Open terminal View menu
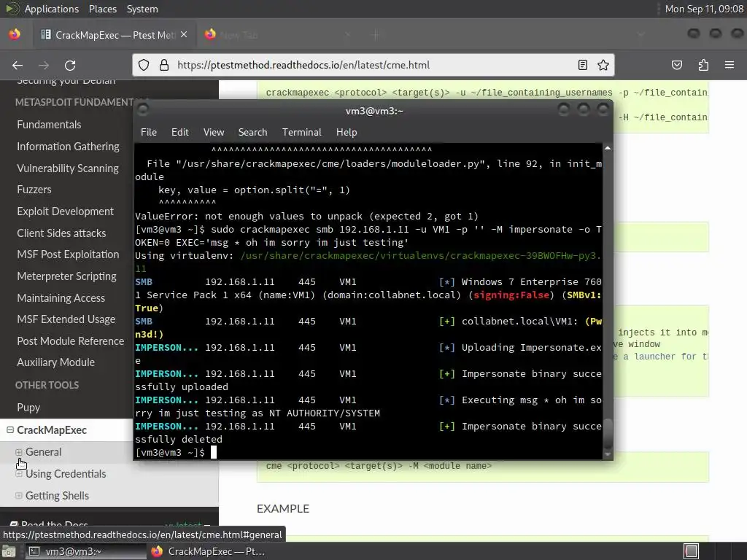The height and width of the screenshot is (560, 747). [214, 133]
